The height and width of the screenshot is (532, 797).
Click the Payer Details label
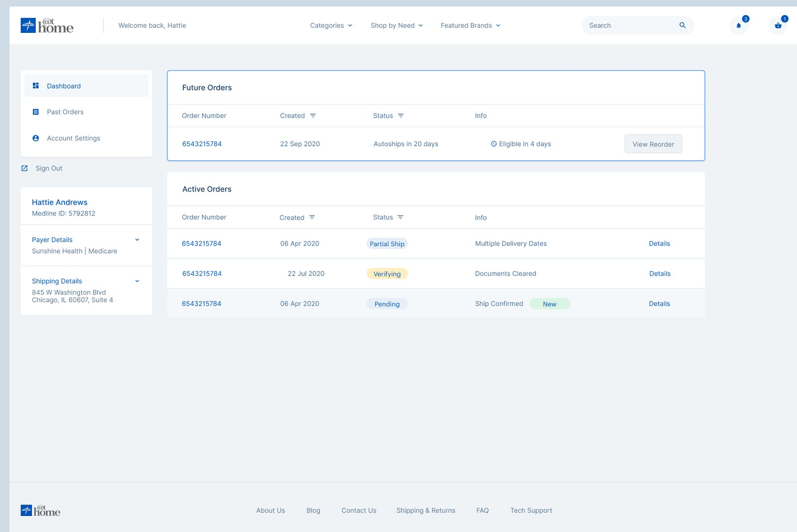pyautogui.click(x=52, y=240)
